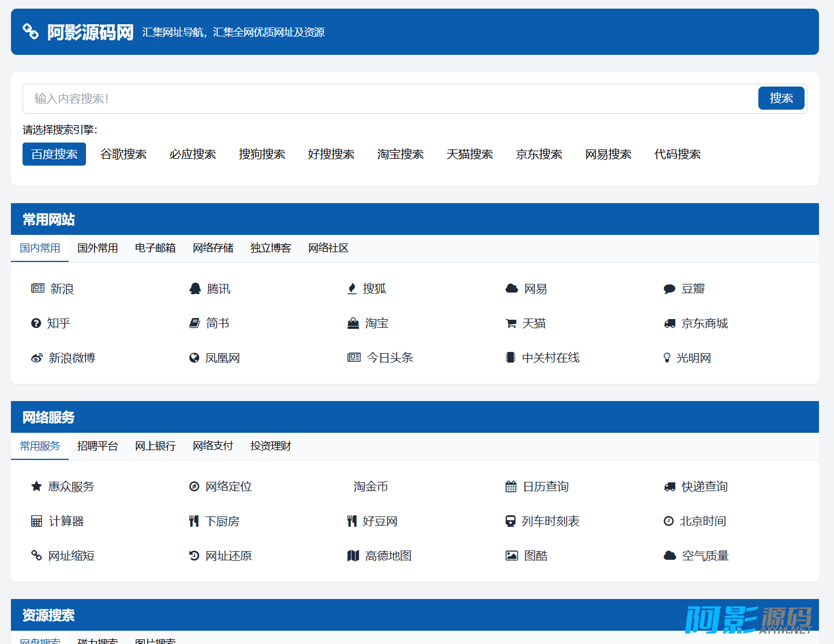Select the 代码搜索 search engine
Viewport: 834px width, 644px height.
678,154
